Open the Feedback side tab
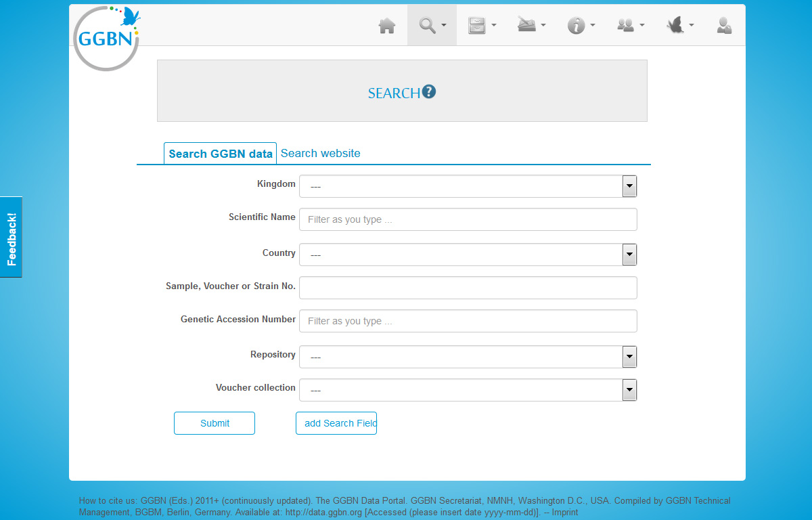This screenshot has width=812, height=520. coord(11,237)
